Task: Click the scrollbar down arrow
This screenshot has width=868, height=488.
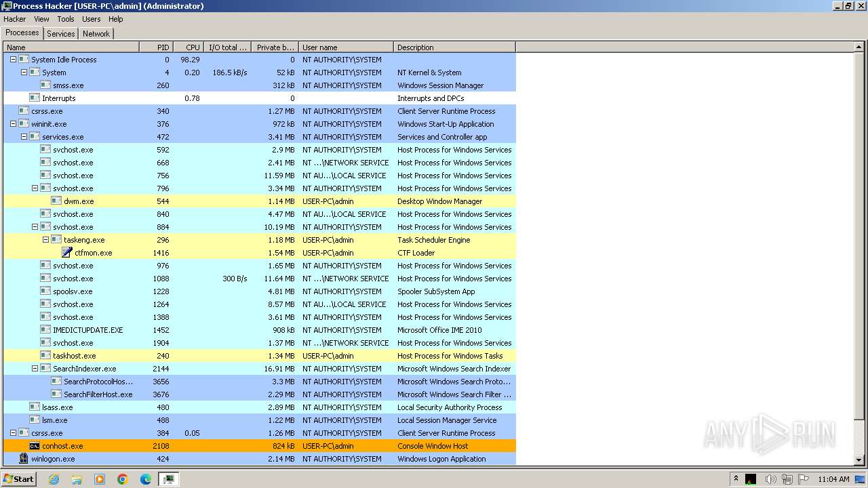Action: coord(861,460)
